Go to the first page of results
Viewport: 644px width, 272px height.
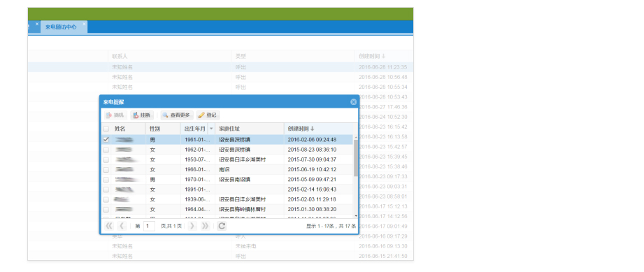pos(109,226)
